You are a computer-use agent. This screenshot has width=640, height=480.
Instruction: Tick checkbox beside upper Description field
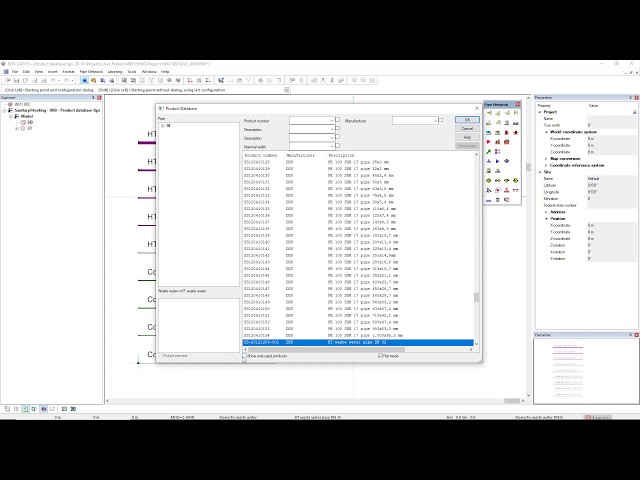tap(338, 128)
